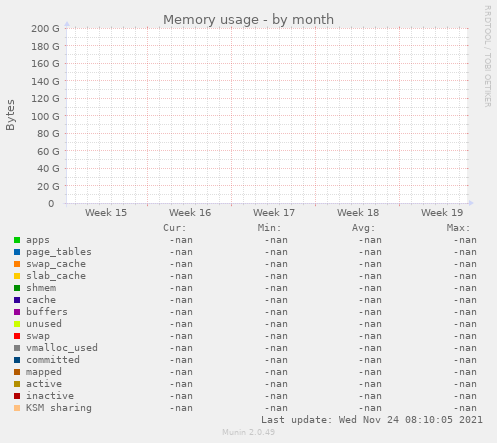Screen dimensions: 497x443
Task: Select the inactive legend label
Action: tap(50, 396)
